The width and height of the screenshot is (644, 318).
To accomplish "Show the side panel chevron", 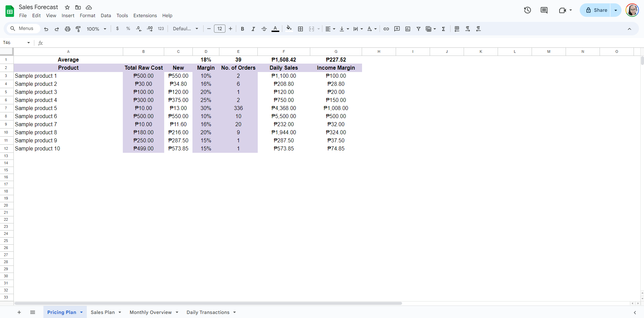I will pos(635,313).
